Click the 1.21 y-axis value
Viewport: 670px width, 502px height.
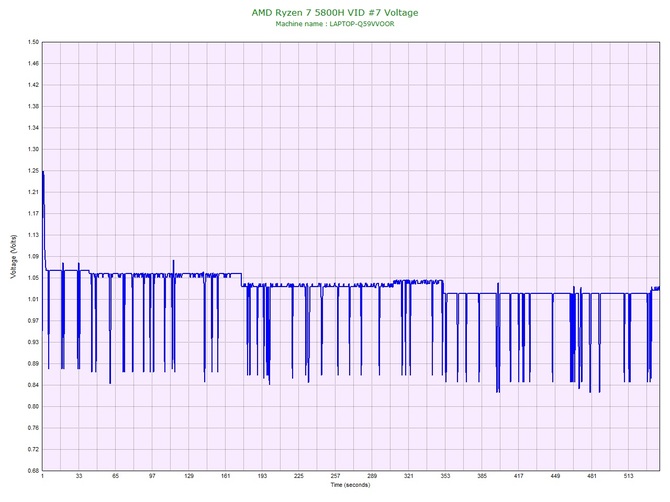tap(33, 192)
